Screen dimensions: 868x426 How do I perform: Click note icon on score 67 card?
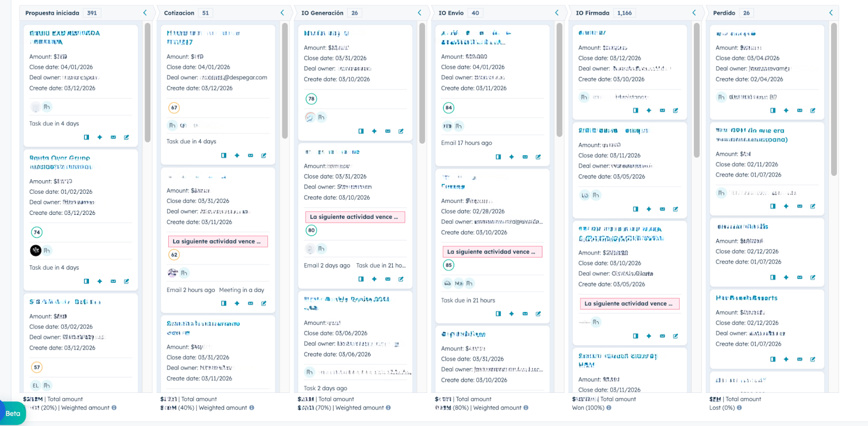pos(264,155)
